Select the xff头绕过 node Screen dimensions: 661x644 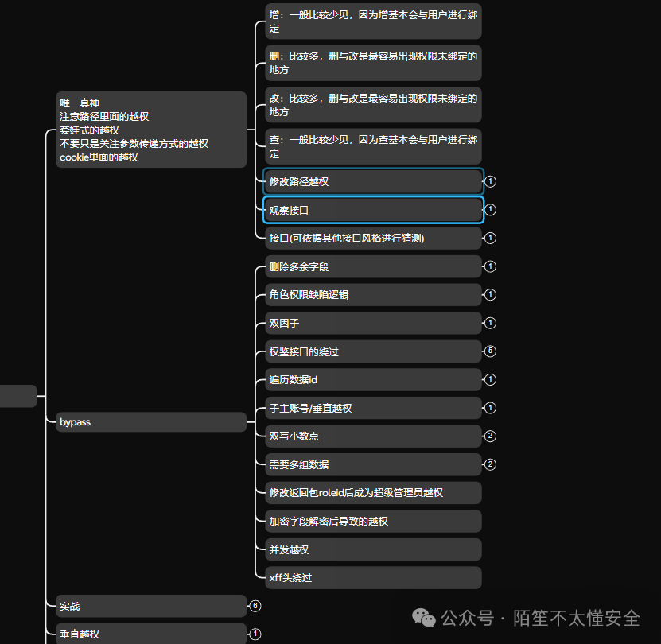[x=373, y=577]
